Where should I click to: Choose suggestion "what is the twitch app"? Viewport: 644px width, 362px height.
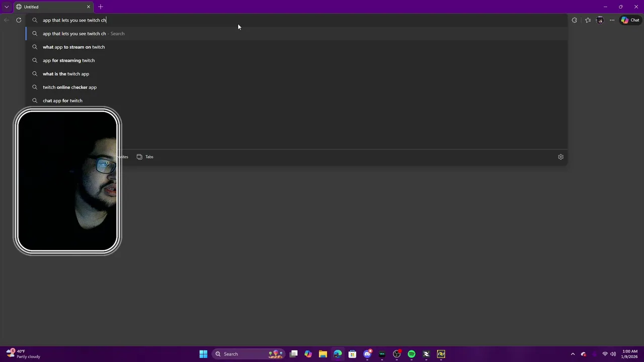[x=297, y=74]
